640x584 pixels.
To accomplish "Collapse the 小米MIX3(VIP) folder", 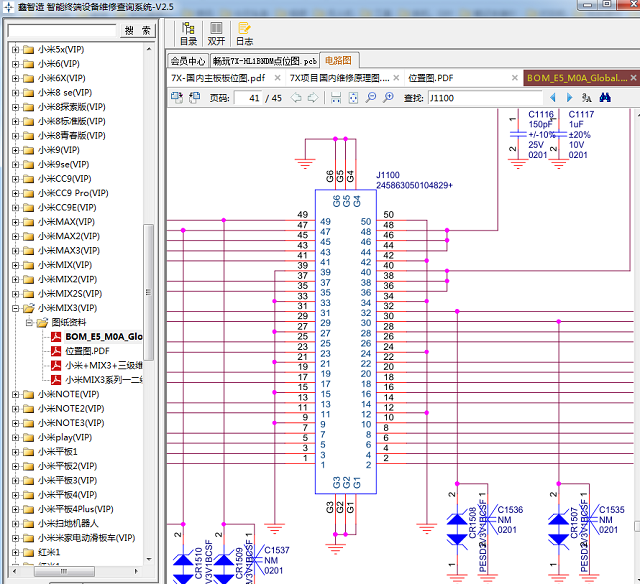I will pos(16,308).
